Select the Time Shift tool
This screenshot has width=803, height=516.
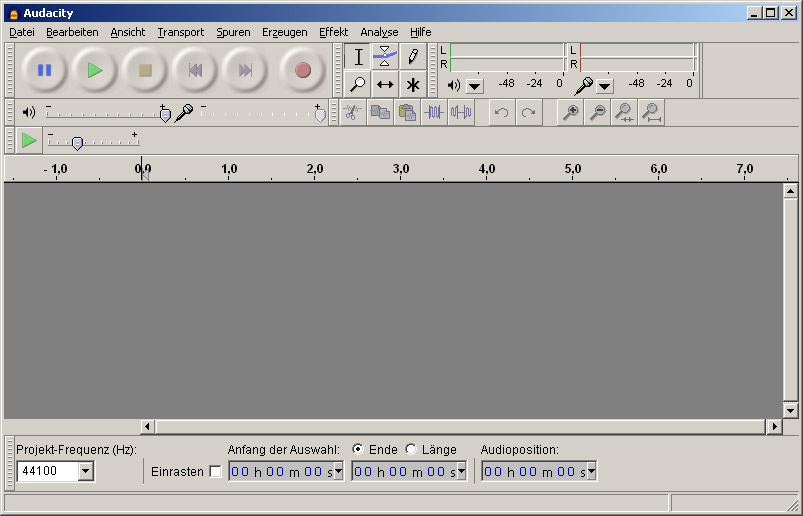[x=385, y=84]
